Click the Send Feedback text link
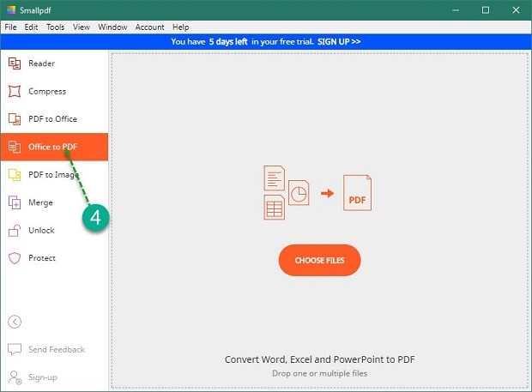This screenshot has width=532, height=392. (57, 350)
